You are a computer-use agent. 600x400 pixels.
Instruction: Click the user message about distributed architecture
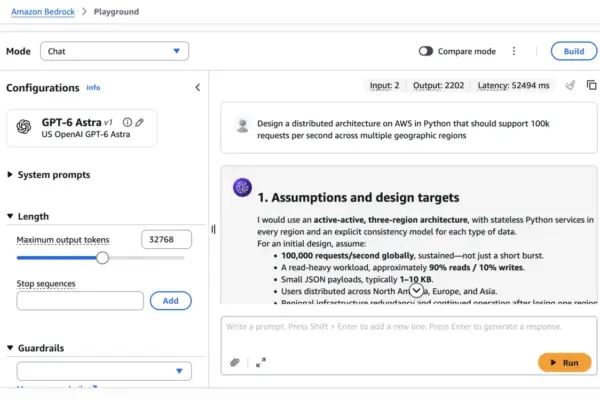tap(403, 129)
